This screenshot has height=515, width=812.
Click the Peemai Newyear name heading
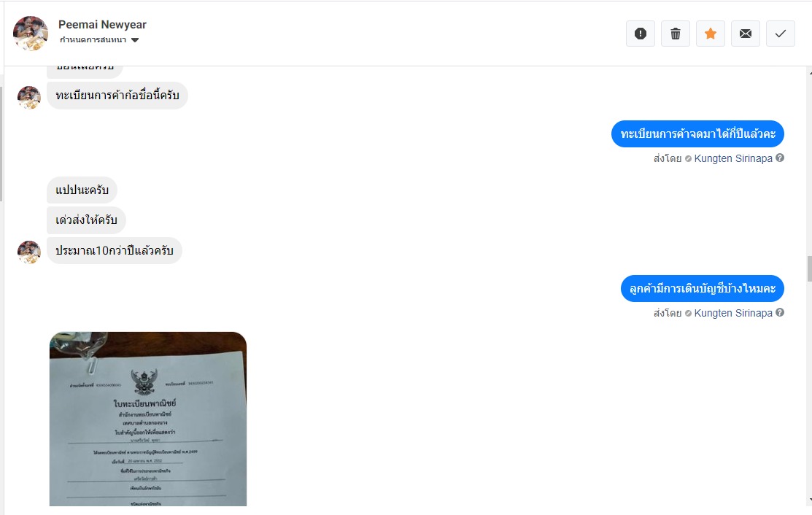click(x=102, y=24)
